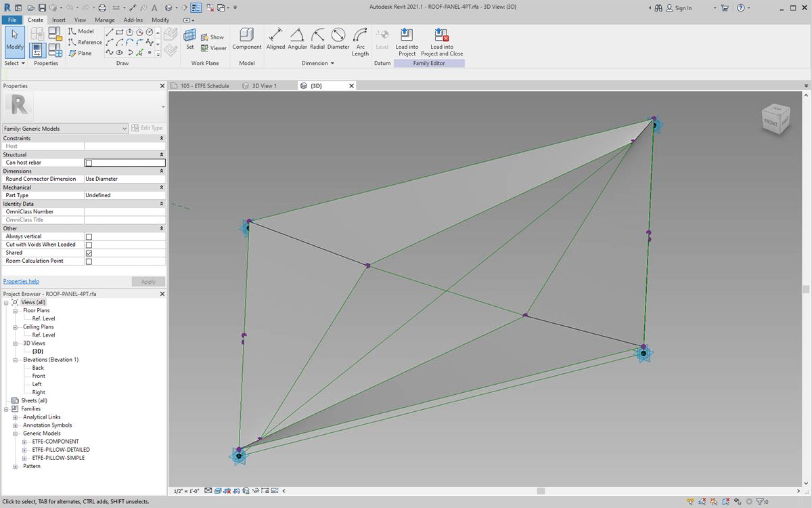This screenshot has height=508, width=812.
Task: Click the Set work plane icon
Action: pos(190,39)
